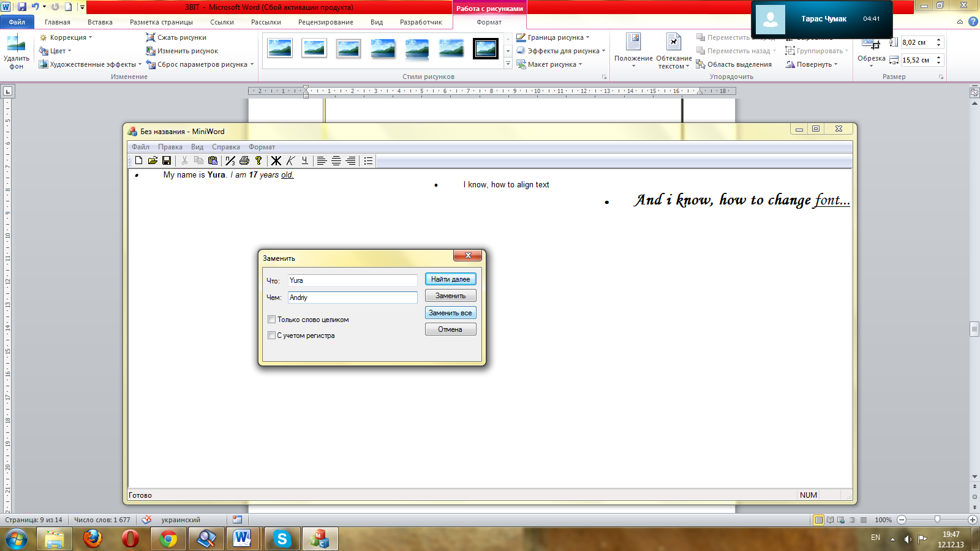
Task: Click the proofing check icon in status bar
Action: click(x=146, y=520)
